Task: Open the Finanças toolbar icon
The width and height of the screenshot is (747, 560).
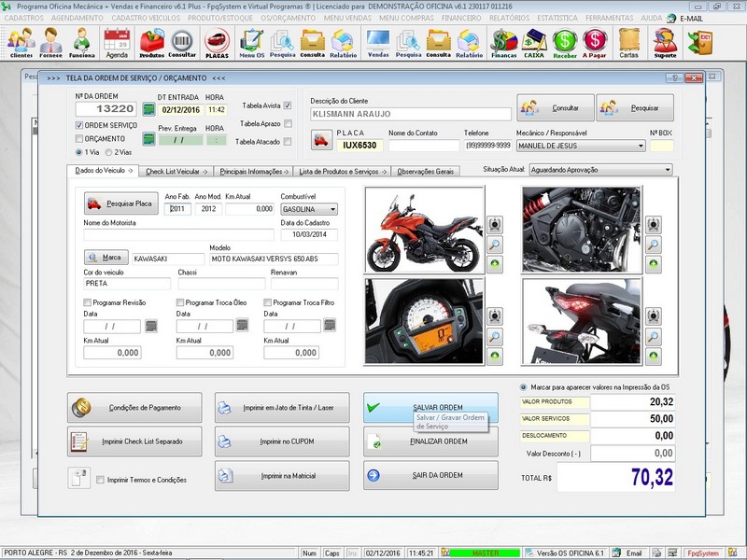Action: [504, 42]
